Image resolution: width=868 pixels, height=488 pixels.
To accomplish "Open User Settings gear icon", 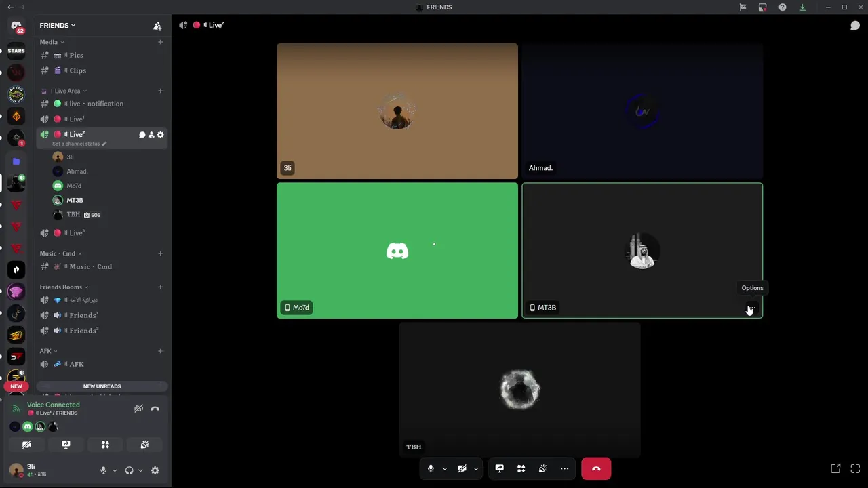I will pyautogui.click(x=155, y=470).
